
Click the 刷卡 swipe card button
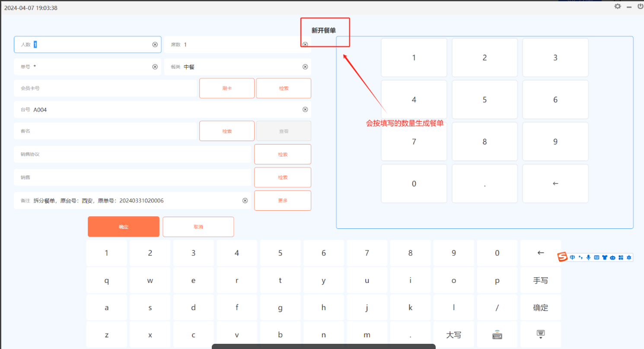(227, 88)
